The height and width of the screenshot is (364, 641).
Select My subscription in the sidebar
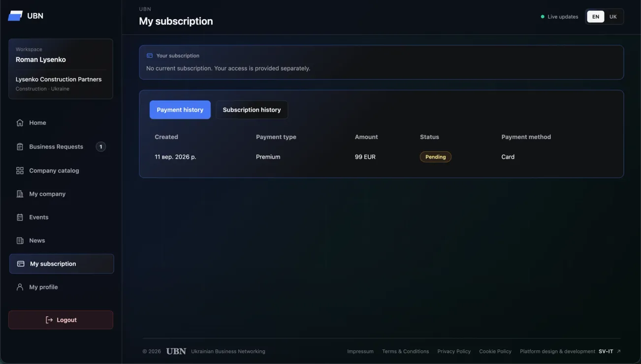point(62,264)
